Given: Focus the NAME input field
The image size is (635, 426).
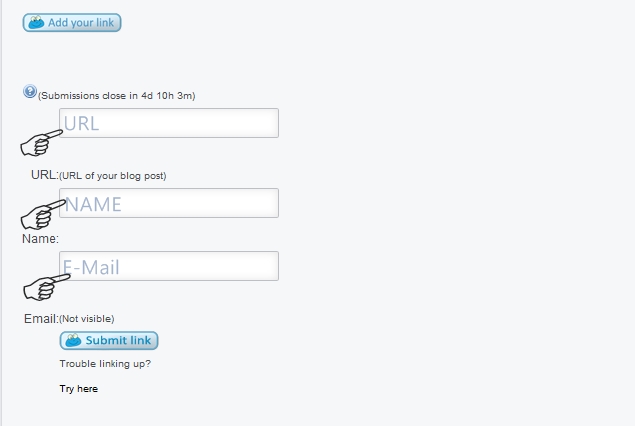Looking at the screenshot, I should (169, 203).
